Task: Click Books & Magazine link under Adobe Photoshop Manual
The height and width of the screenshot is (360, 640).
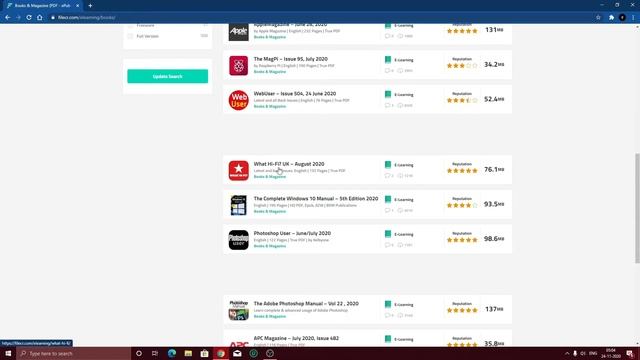Action: (270, 316)
